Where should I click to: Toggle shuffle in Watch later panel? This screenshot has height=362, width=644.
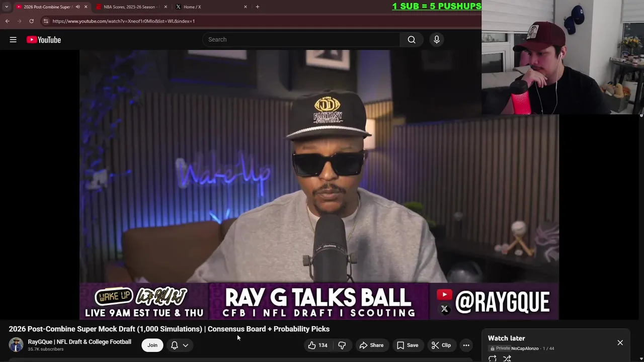(507, 358)
